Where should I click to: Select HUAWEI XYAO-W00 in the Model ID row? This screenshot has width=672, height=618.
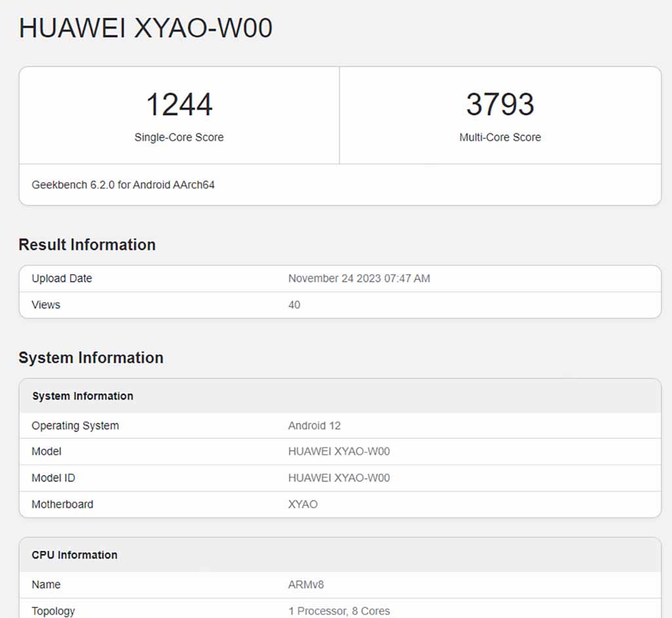tap(339, 478)
